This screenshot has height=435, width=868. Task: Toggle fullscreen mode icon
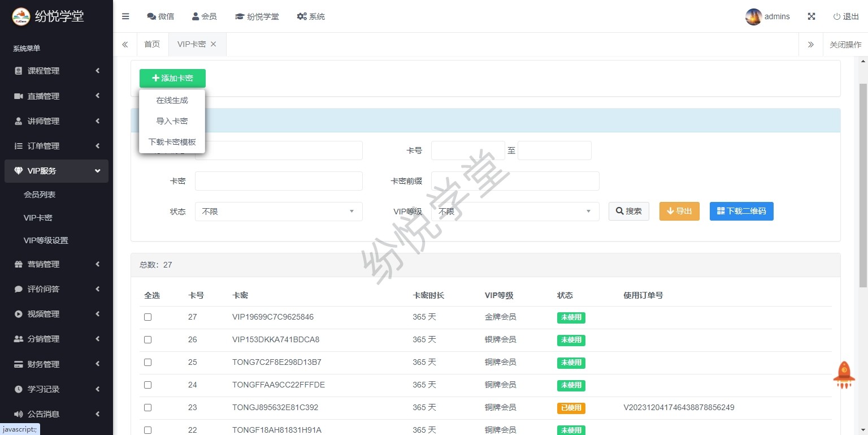point(811,16)
